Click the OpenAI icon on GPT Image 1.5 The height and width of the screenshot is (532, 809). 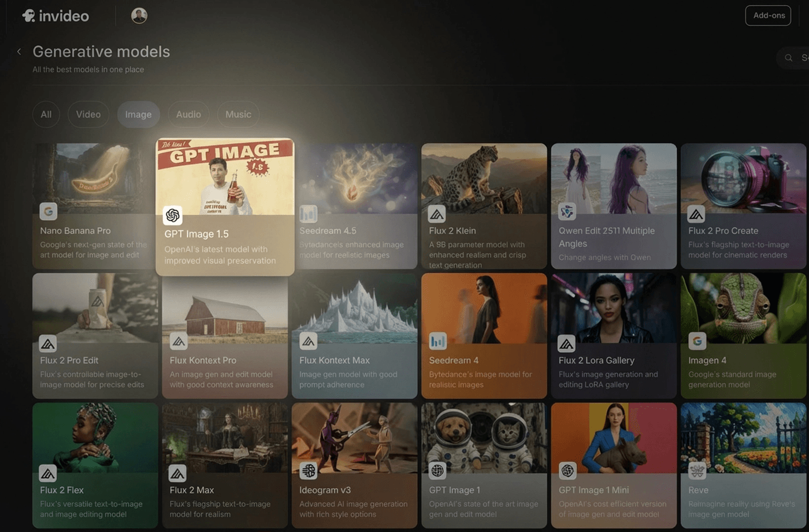point(172,215)
